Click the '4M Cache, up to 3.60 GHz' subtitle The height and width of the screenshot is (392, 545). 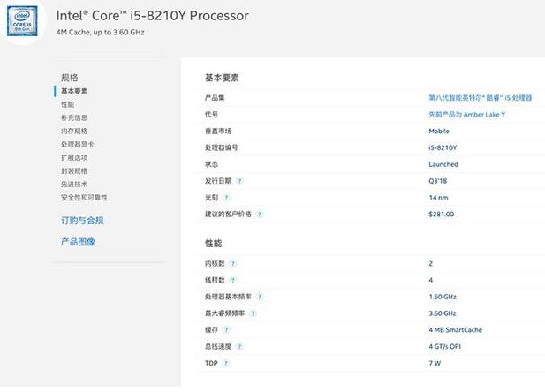(100, 32)
